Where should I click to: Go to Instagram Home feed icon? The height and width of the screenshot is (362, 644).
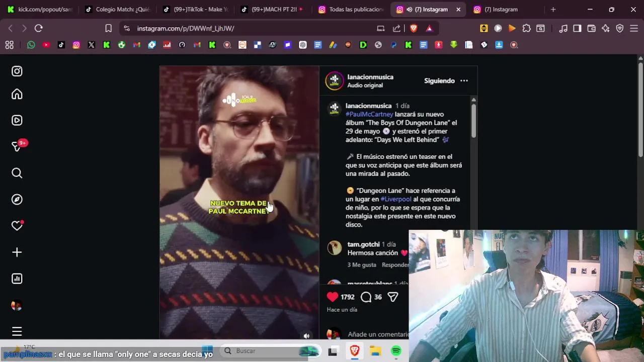pos(17,94)
